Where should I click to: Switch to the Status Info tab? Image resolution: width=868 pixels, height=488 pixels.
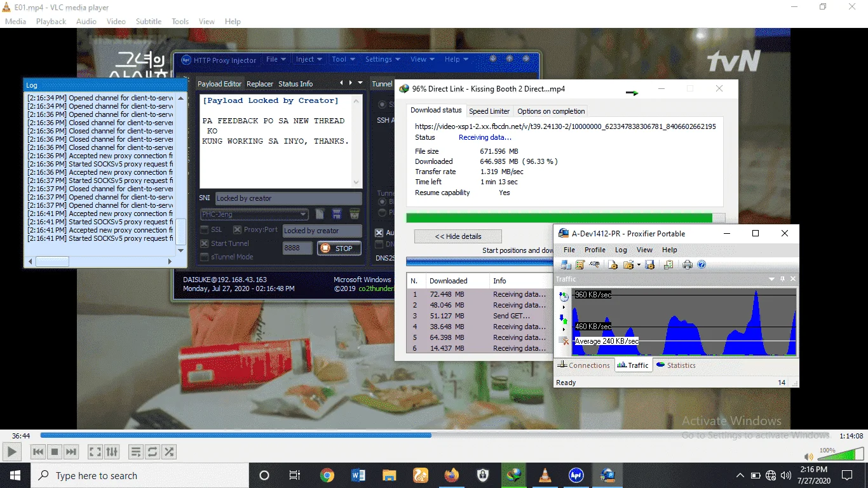(295, 84)
